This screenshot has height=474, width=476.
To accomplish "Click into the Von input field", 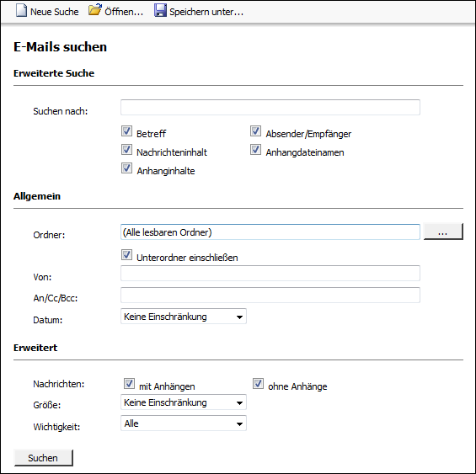I will coord(270,273).
